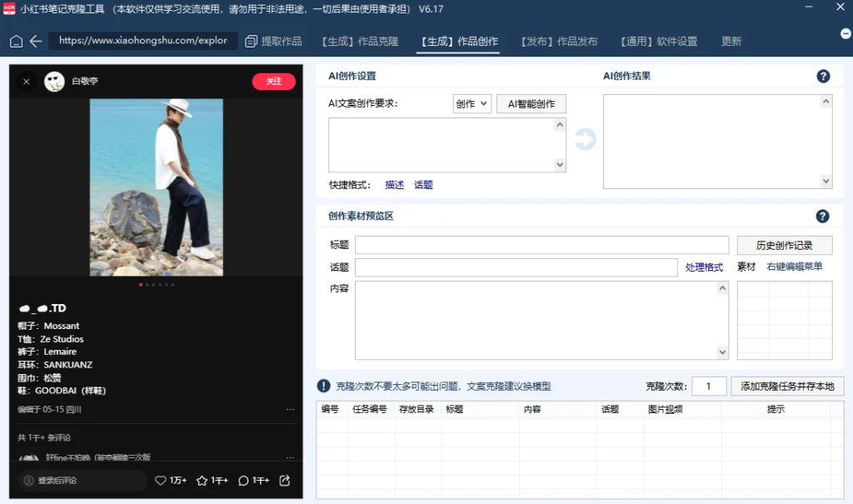Click the 任务编号 column header
This screenshot has height=504, width=853.
point(369,409)
